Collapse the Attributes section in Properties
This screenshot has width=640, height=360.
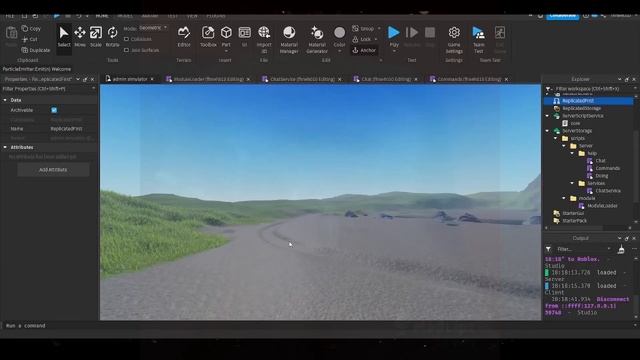tap(5, 147)
